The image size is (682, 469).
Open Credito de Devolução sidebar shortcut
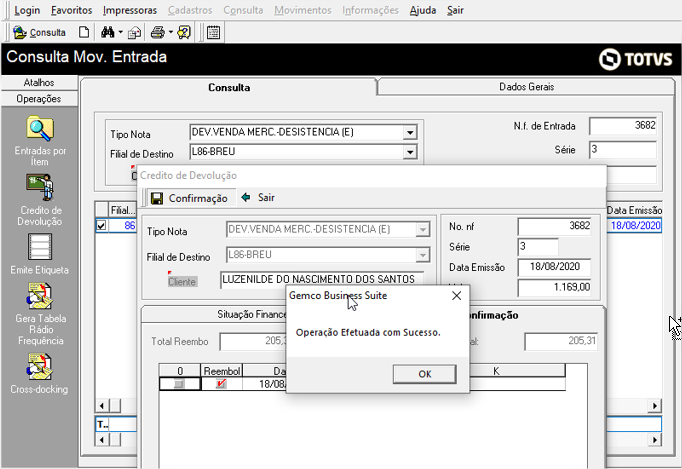point(40,200)
